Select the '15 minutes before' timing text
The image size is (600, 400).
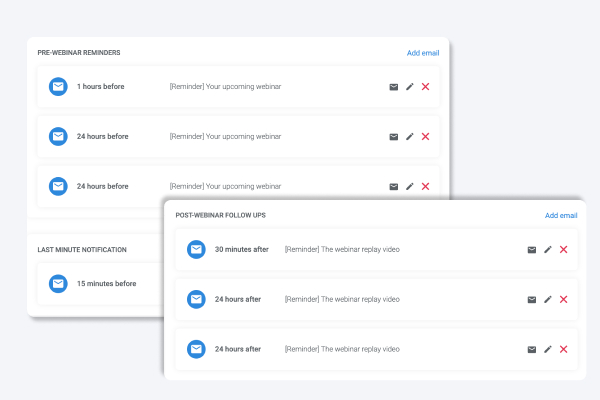[x=106, y=284]
